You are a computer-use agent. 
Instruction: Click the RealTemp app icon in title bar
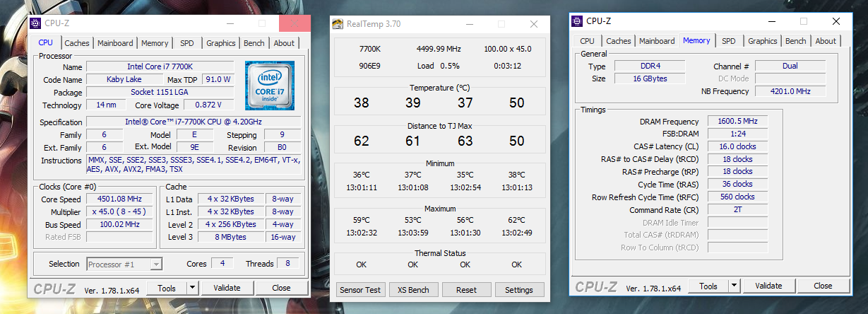pos(338,24)
